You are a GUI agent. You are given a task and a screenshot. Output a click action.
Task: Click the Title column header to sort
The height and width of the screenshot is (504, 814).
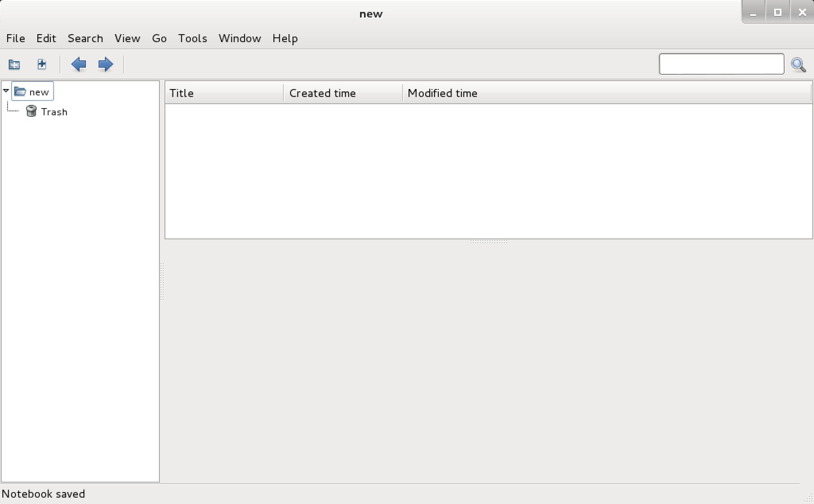pyautogui.click(x=224, y=93)
